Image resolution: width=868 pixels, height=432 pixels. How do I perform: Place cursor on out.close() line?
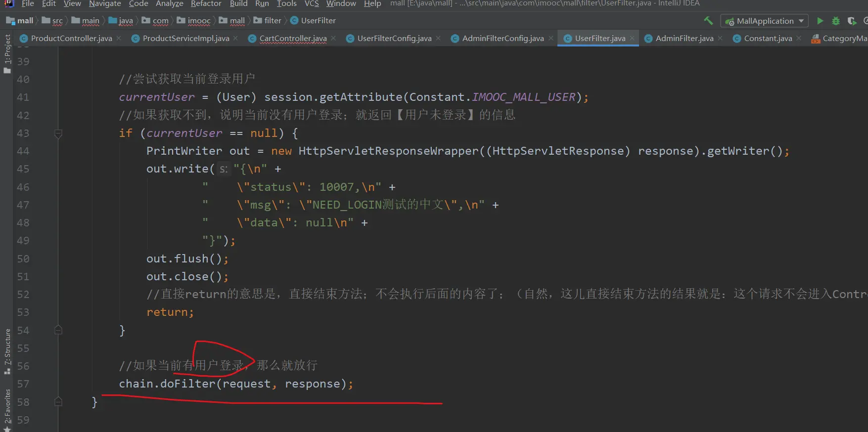point(187,277)
